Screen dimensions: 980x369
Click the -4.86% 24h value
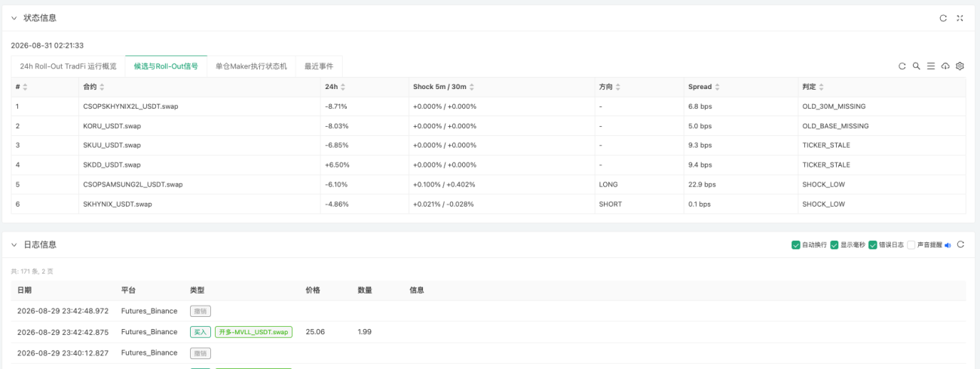(335, 204)
